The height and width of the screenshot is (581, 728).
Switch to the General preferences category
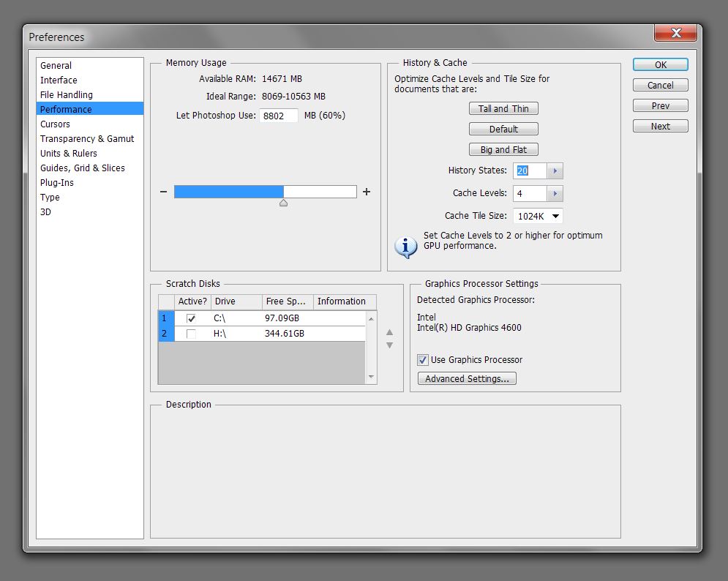tap(56, 66)
